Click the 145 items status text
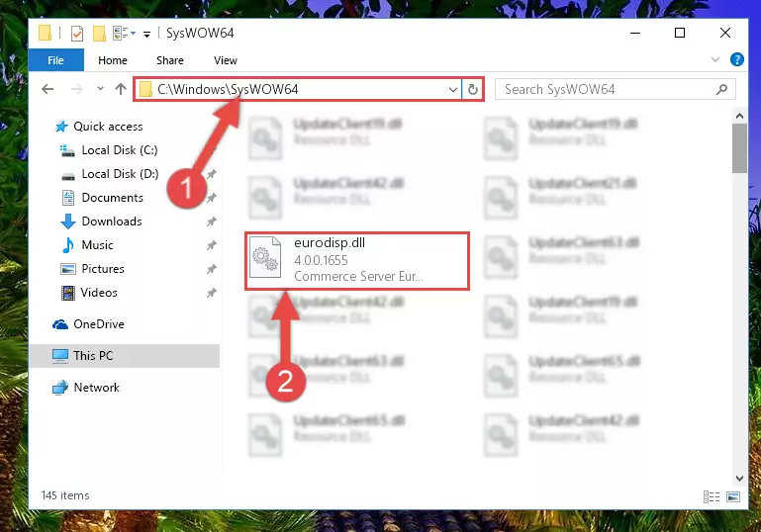761x532 pixels. point(65,495)
